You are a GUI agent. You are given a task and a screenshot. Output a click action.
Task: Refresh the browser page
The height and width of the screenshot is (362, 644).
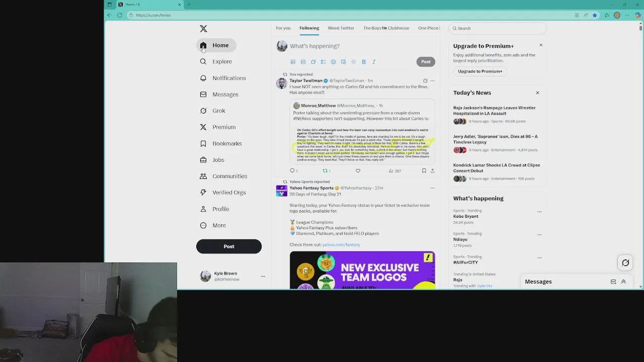click(x=120, y=15)
